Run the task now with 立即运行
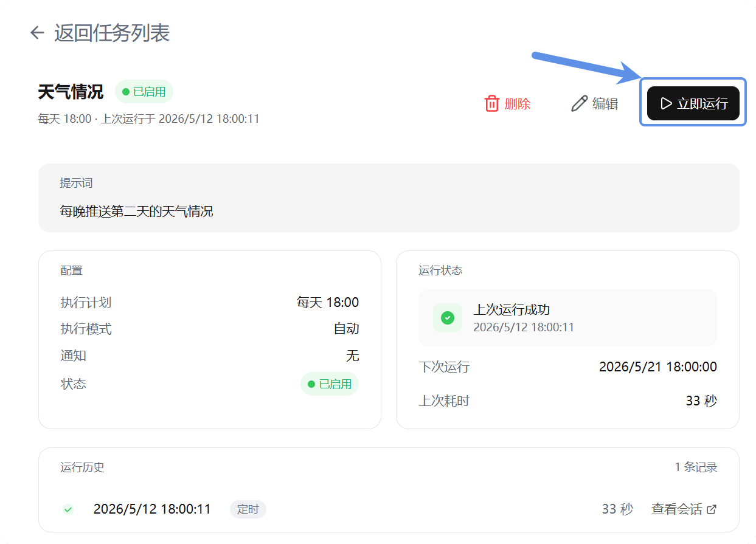This screenshot has height=544, width=756. click(x=693, y=103)
